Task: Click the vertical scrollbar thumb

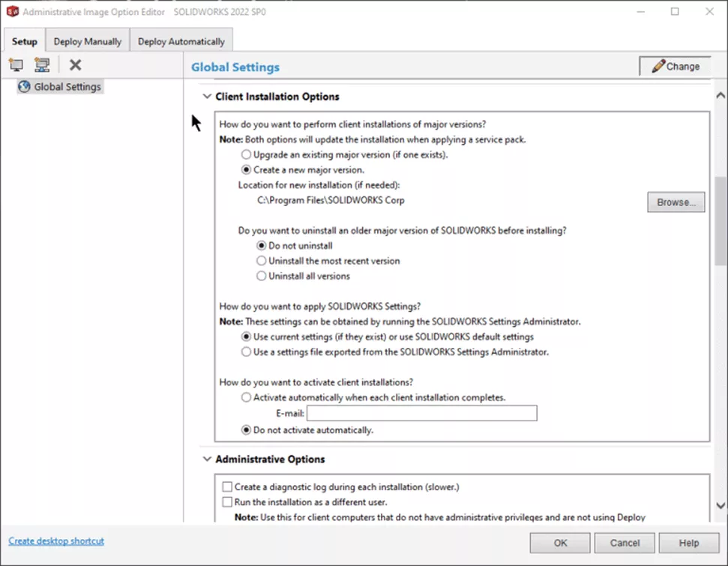Action: [720, 220]
